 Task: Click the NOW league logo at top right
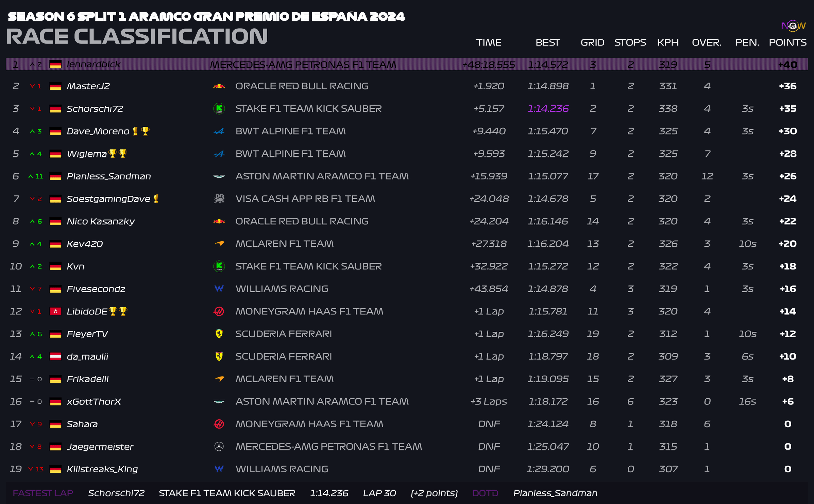(x=794, y=26)
